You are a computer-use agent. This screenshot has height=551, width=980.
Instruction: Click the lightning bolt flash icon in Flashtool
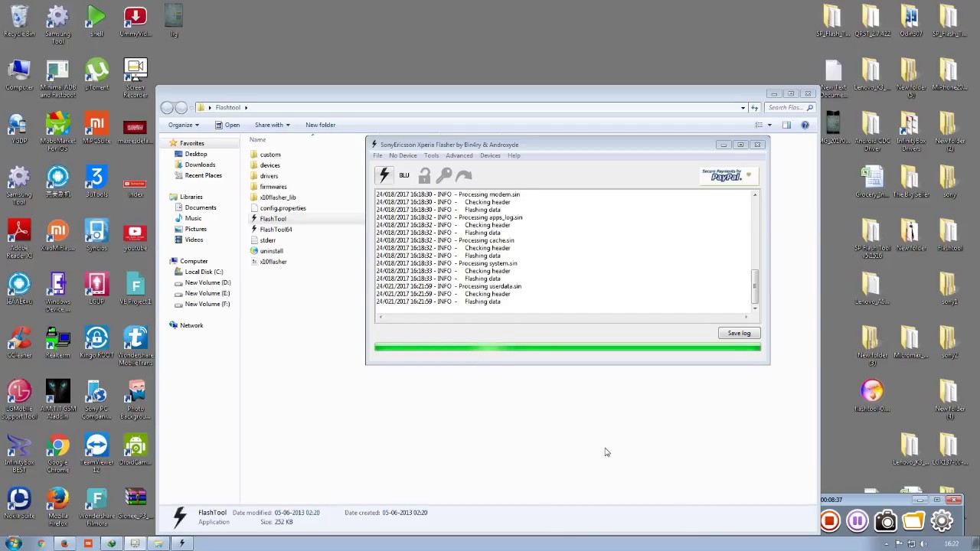[384, 175]
